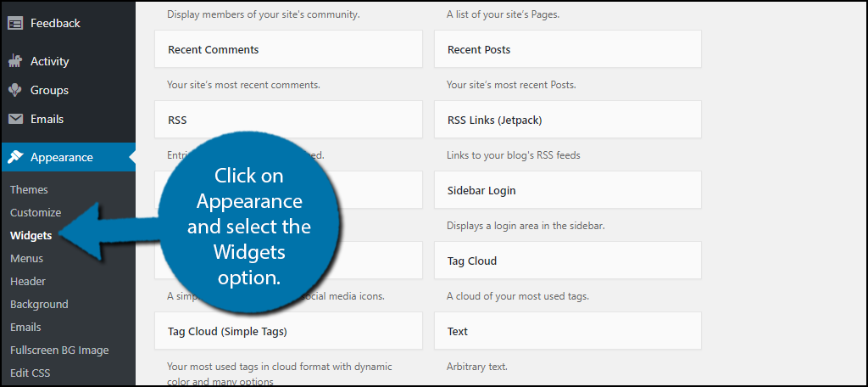Go to the Themes submenu

[29, 189]
